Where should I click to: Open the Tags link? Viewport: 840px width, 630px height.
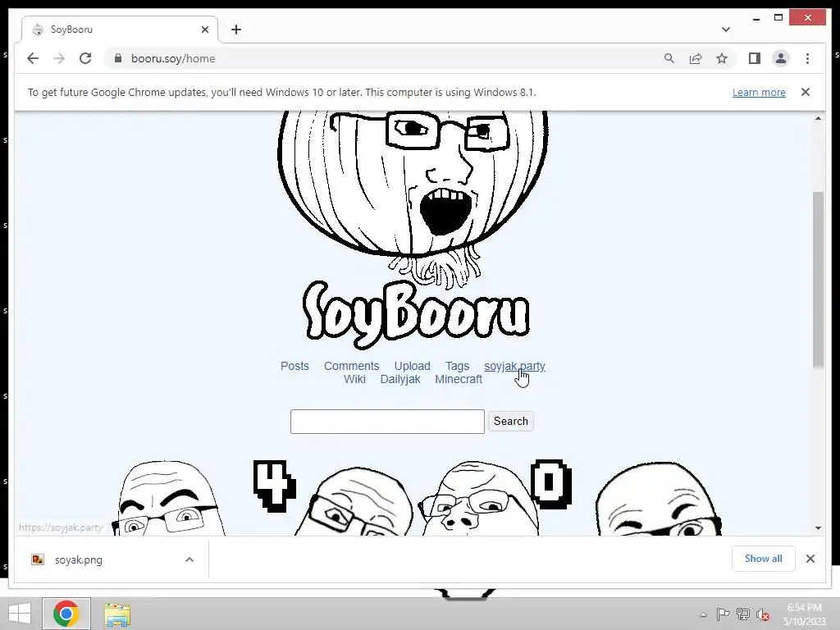click(x=457, y=366)
